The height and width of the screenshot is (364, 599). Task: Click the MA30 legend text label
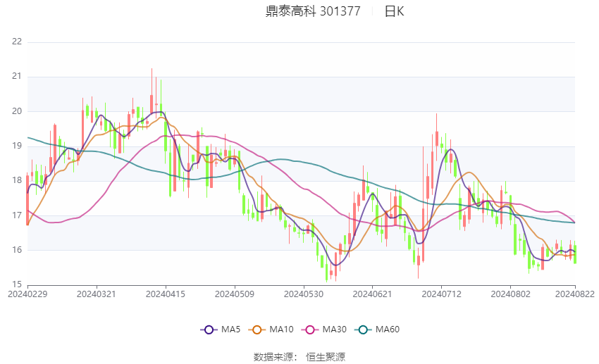(x=335, y=330)
